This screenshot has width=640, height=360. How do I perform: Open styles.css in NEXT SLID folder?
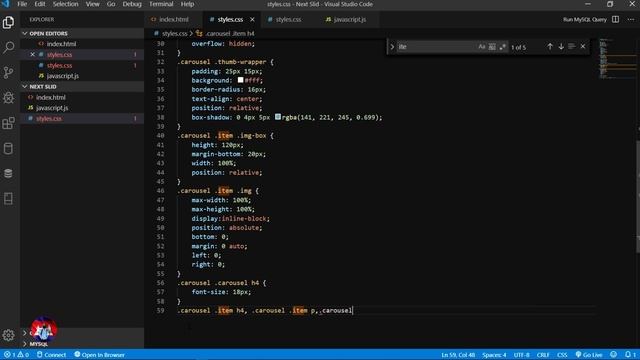49,119
